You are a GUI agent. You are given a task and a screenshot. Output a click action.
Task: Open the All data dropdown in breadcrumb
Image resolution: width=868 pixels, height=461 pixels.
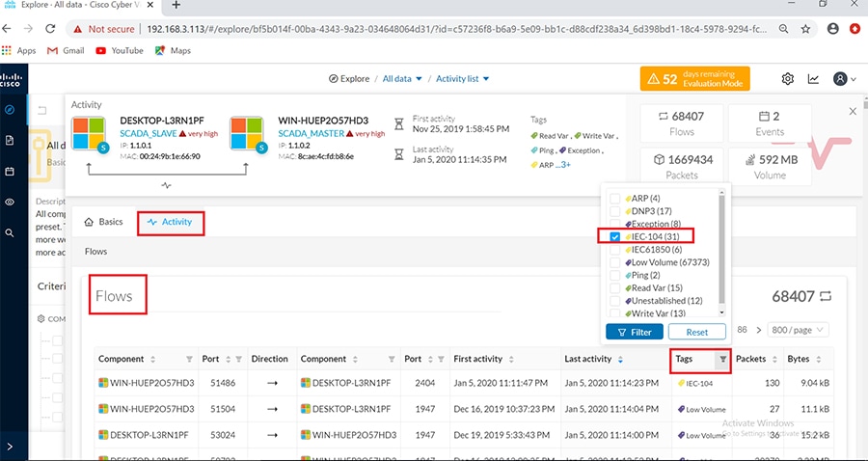point(402,78)
